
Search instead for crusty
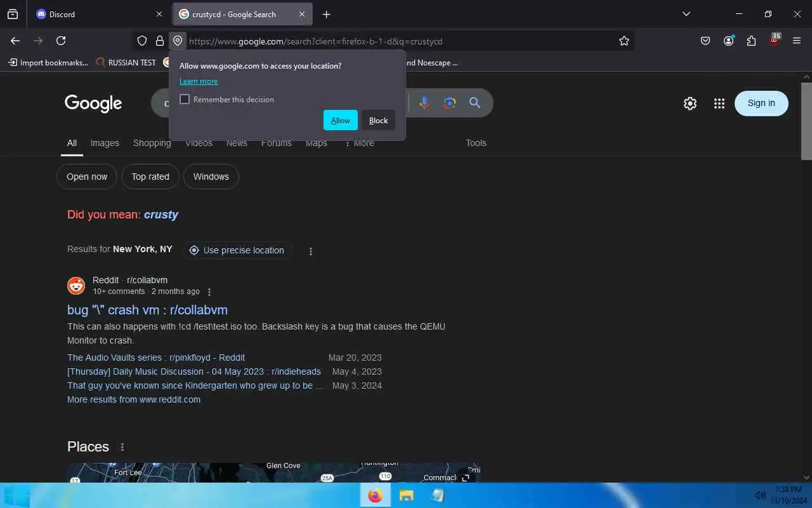tap(161, 215)
